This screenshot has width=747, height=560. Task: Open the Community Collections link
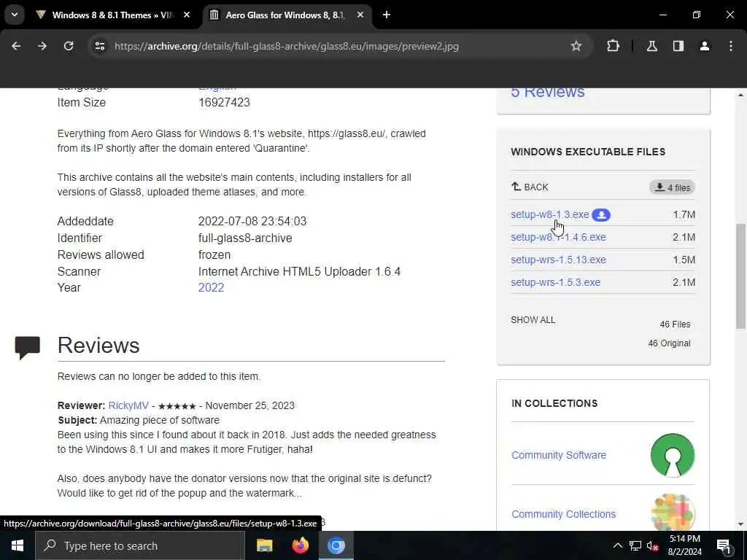coord(564,514)
